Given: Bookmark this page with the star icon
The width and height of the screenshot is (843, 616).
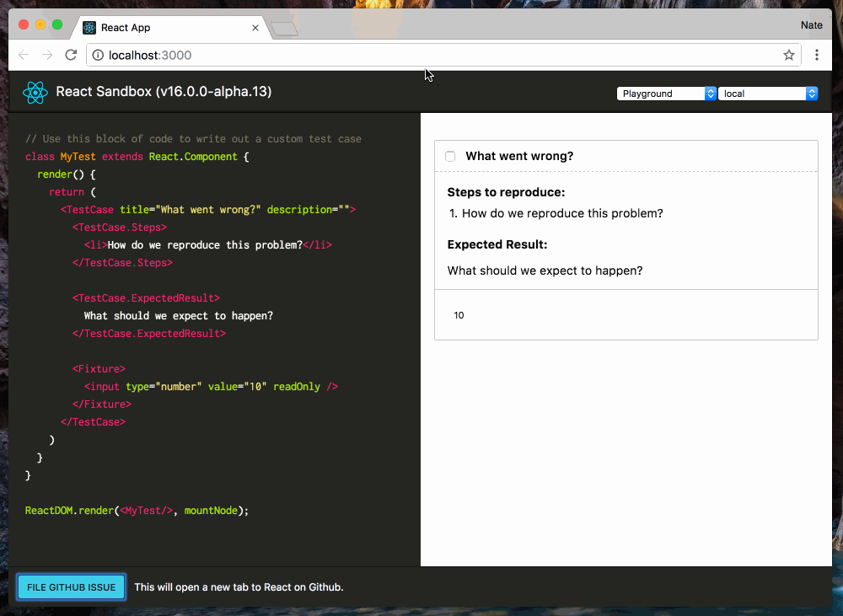Looking at the screenshot, I should tap(789, 55).
